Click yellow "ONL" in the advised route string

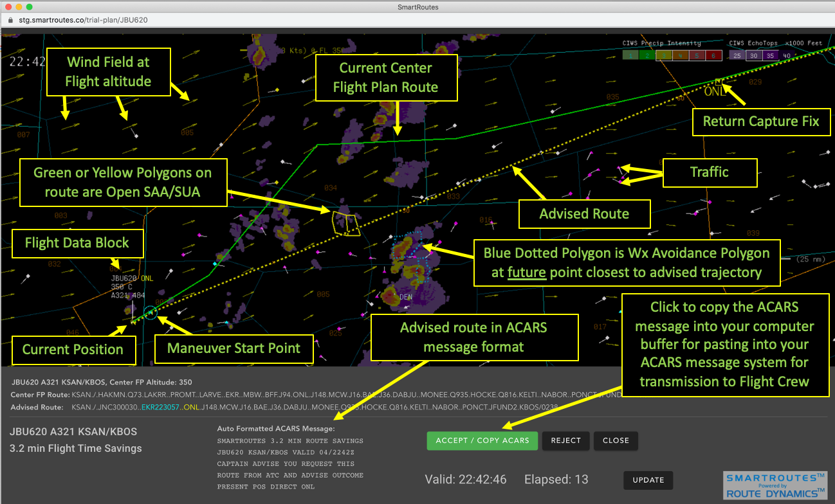[191, 407]
